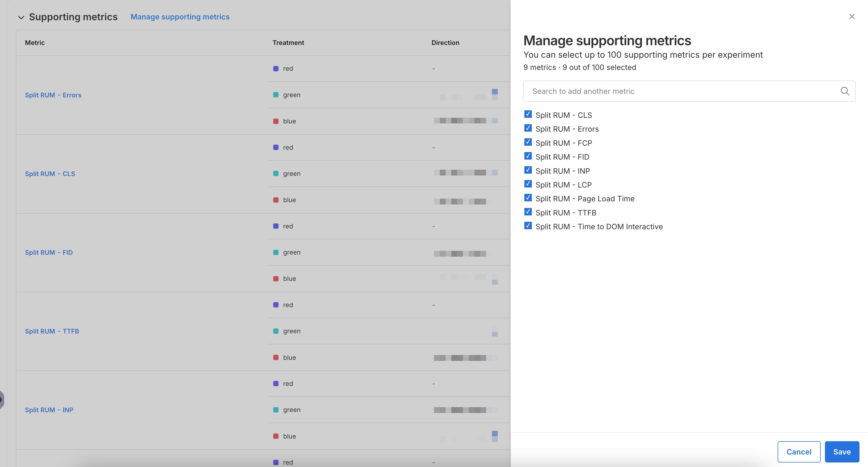Close the Manage supporting metrics panel
This screenshot has width=868, height=467.
pos(852,16)
